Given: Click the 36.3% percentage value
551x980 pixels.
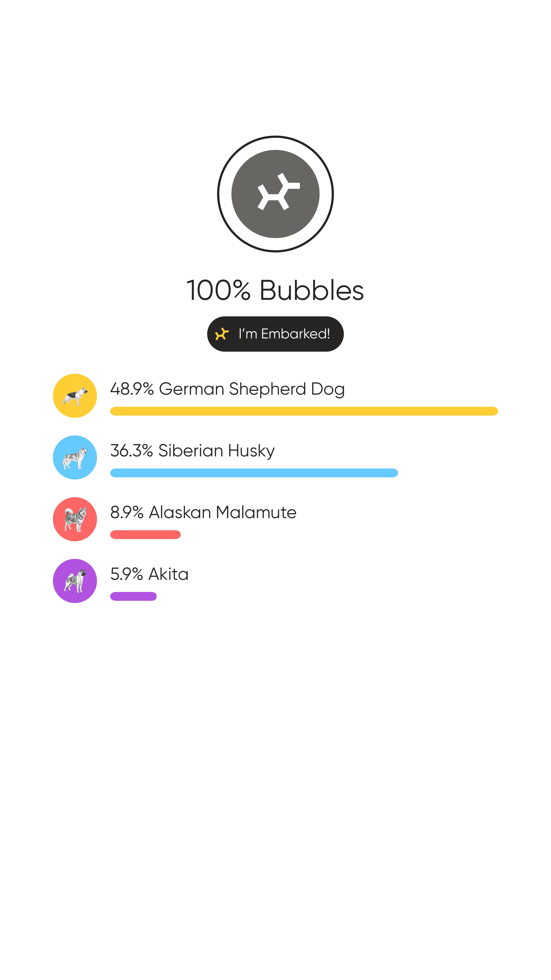Looking at the screenshot, I should click(132, 451).
